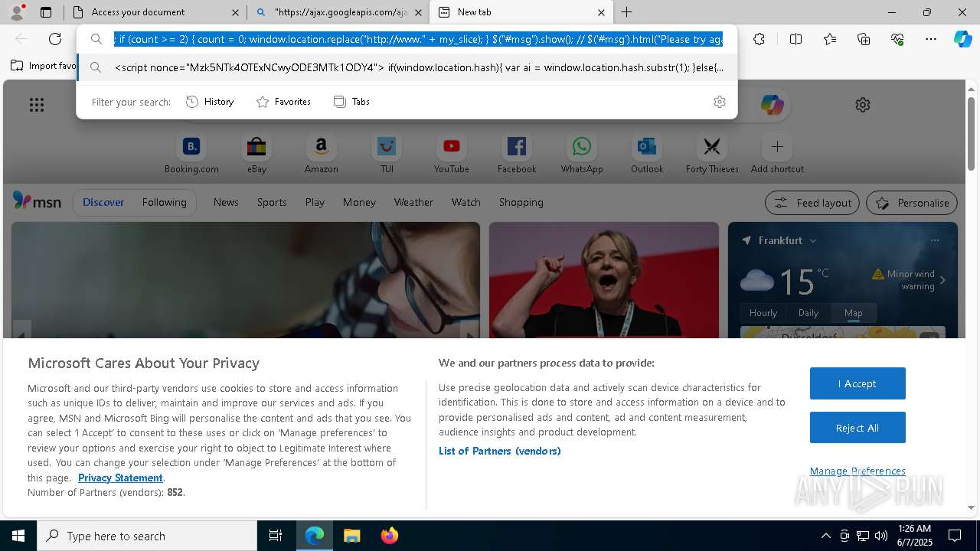Screen dimensions: 980x551
Task: Expand minor wind warning arrow
Action: coord(942,280)
